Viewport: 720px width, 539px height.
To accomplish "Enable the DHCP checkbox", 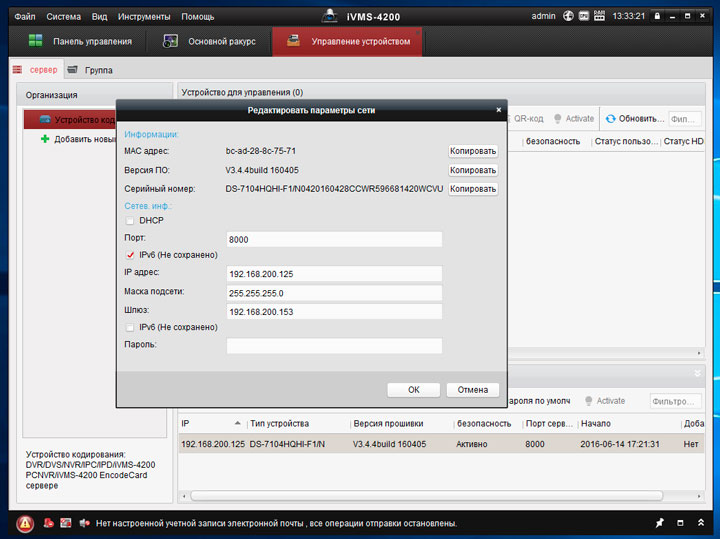I will (129, 220).
